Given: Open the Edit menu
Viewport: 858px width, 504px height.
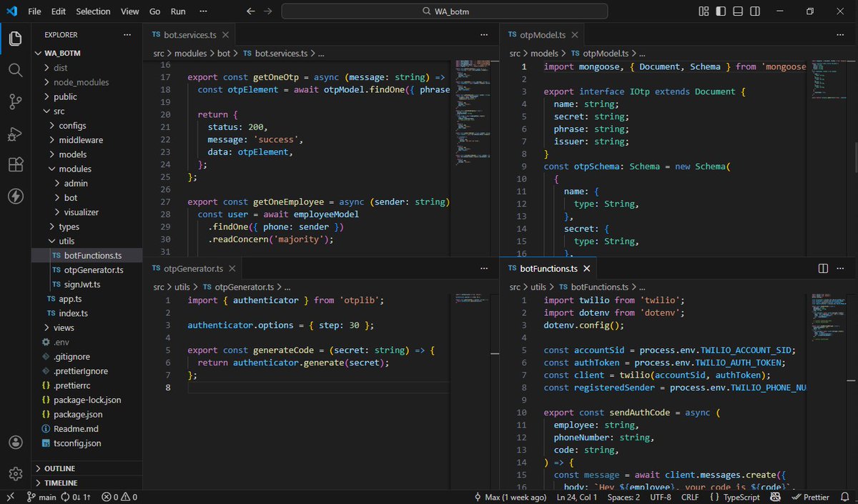Looking at the screenshot, I should (x=59, y=11).
